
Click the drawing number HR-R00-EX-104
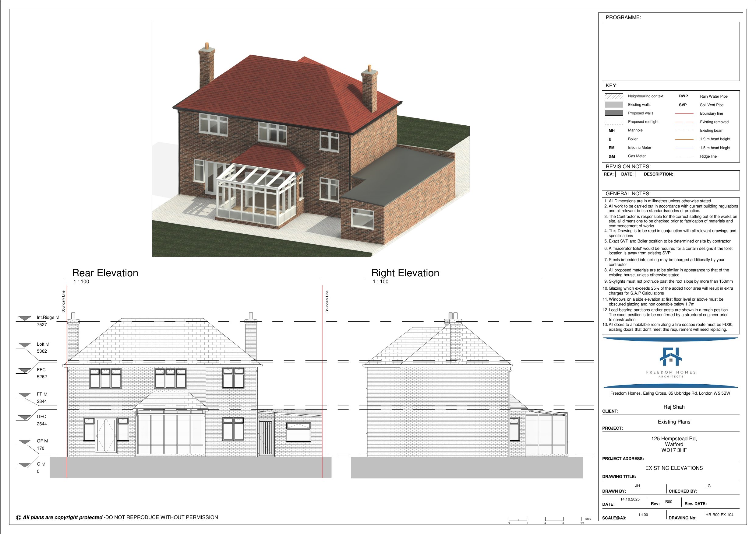pyautogui.click(x=719, y=515)
